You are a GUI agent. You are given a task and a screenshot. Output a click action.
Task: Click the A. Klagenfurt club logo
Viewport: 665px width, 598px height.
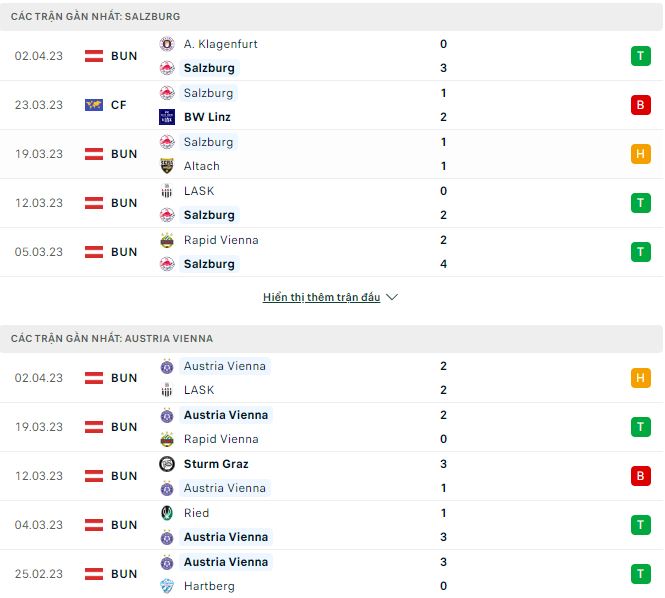tap(167, 44)
